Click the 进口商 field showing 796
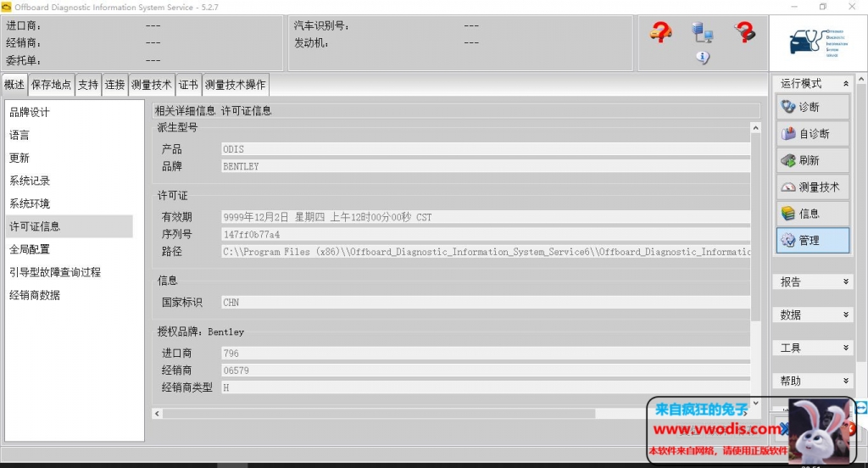This screenshot has height=468, width=868. (x=486, y=354)
